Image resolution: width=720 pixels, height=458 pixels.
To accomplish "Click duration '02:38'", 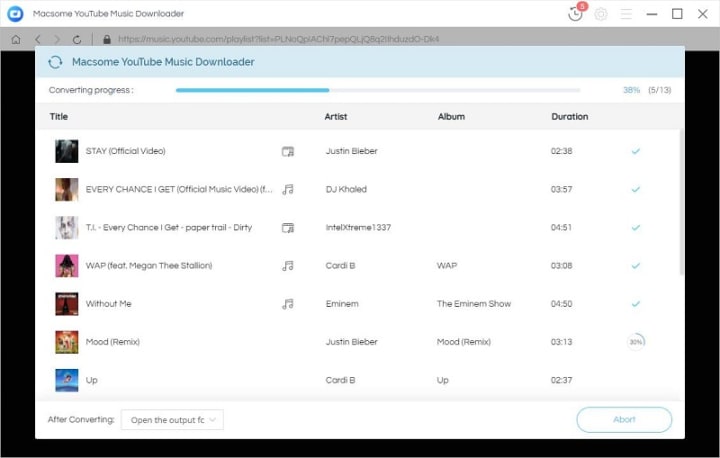I will pos(562,151).
